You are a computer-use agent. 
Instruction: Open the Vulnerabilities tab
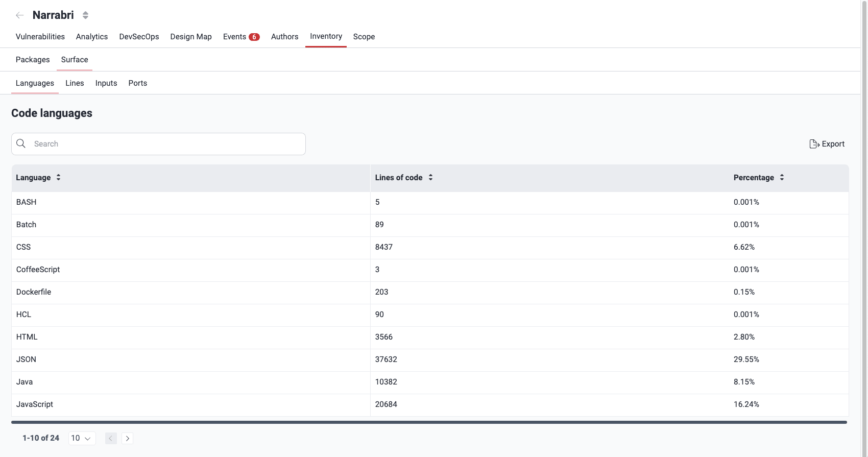click(x=40, y=37)
